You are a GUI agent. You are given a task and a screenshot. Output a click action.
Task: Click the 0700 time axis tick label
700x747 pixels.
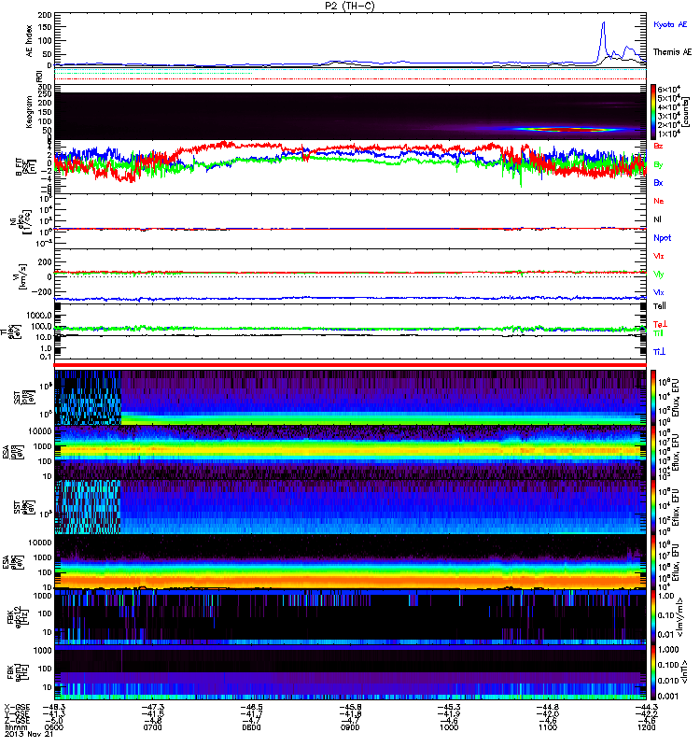click(x=153, y=728)
